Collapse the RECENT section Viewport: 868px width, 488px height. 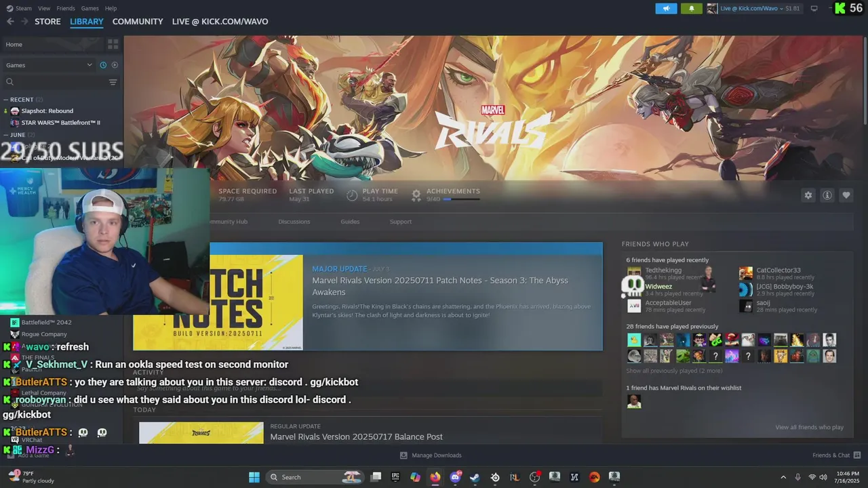tap(22, 100)
